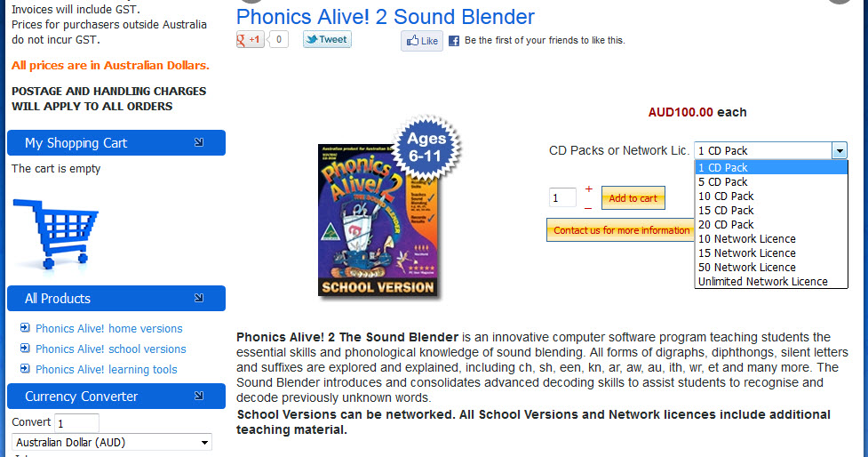Collapse the Currency Converter panel icon
The width and height of the screenshot is (868, 457).
click(198, 396)
